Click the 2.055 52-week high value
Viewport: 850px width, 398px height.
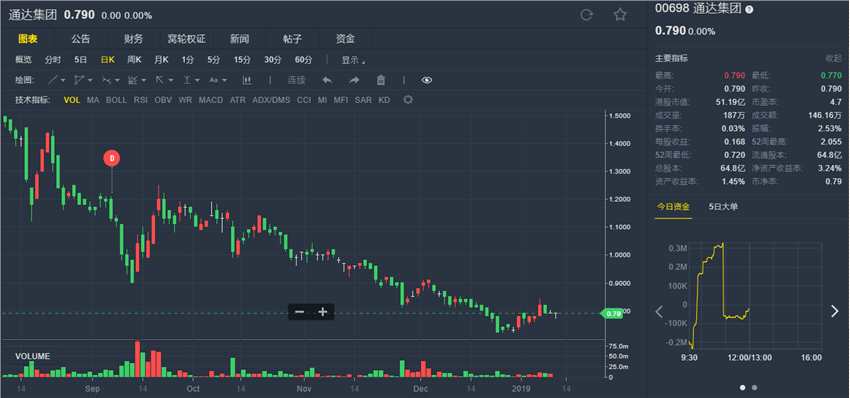(832, 142)
